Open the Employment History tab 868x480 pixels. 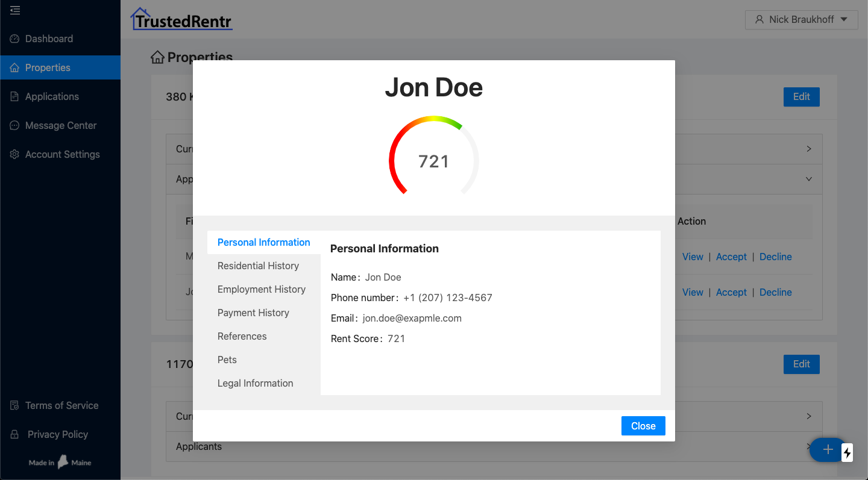261,289
